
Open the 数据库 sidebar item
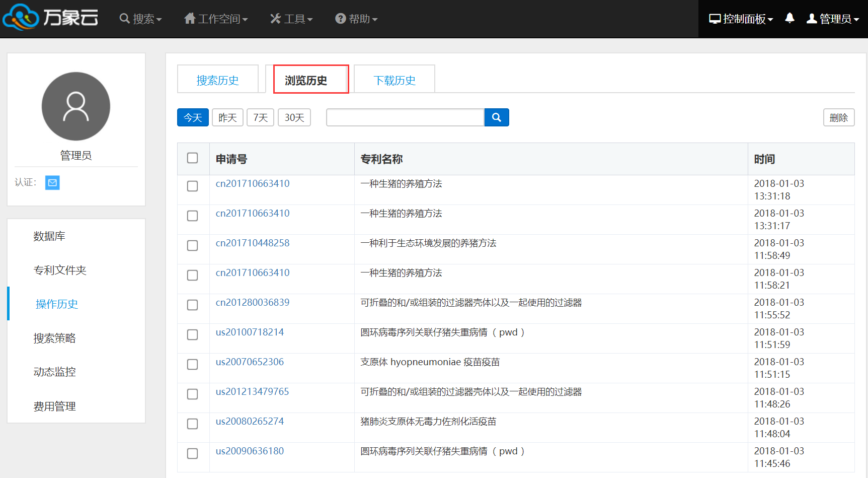click(x=49, y=236)
